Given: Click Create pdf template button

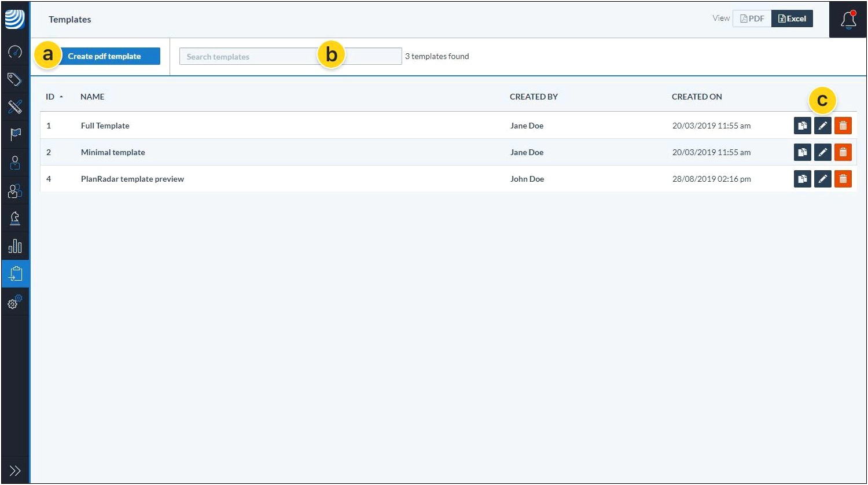Looking at the screenshot, I should click(104, 56).
